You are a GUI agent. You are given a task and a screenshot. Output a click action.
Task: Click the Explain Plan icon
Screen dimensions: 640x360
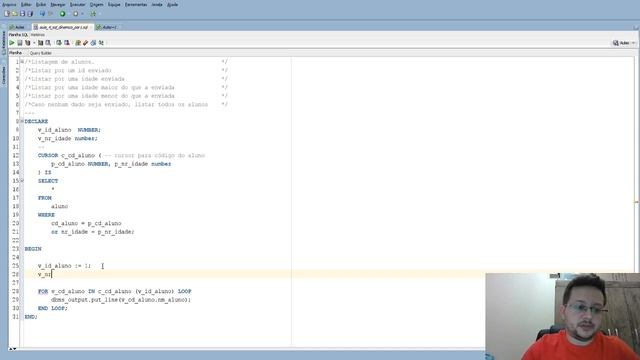(x=28, y=43)
